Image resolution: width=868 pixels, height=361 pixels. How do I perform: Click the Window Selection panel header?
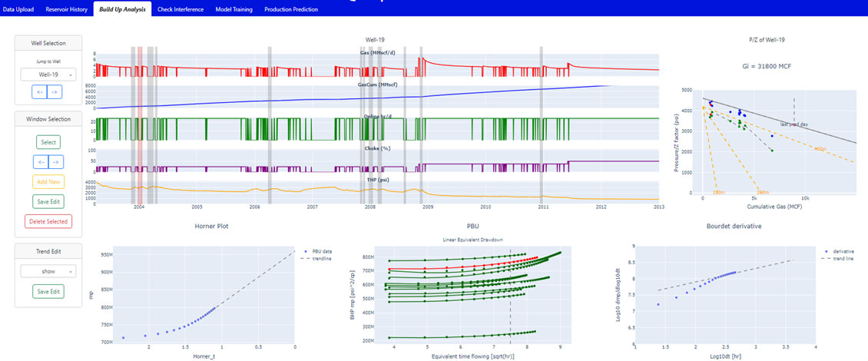48,119
